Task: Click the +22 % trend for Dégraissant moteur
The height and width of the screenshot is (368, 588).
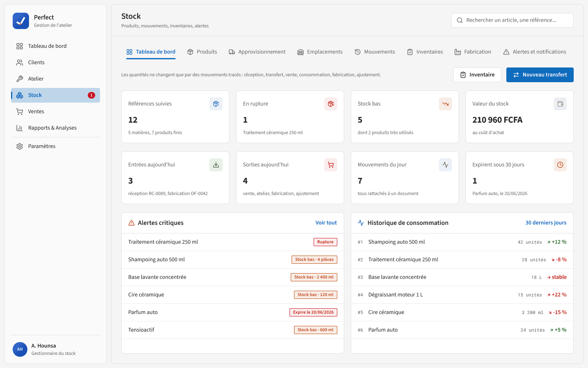Action: pyautogui.click(x=557, y=295)
